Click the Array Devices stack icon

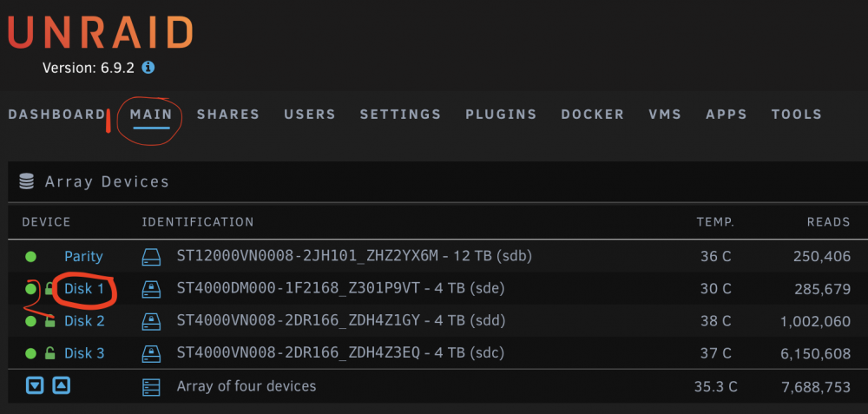27,181
